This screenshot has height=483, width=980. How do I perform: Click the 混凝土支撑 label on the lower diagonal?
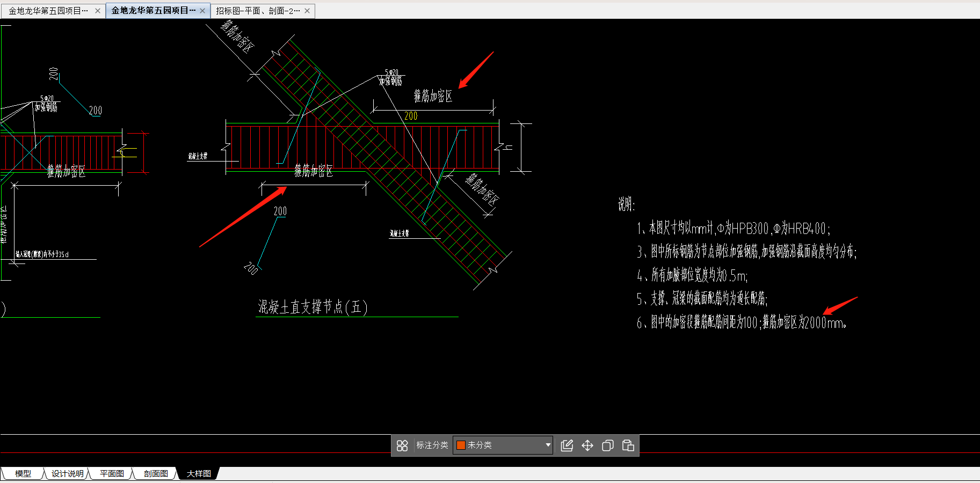400,233
